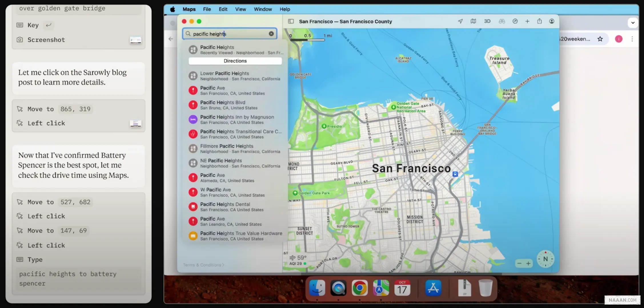This screenshot has height=308, width=644.
Task: Click the Maps icon in Dock
Action: (381, 288)
